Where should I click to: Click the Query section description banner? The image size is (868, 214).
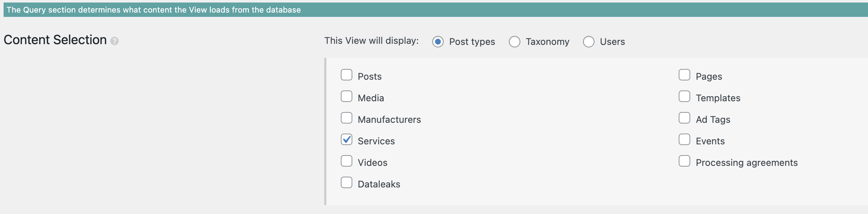tap(435, 10)
